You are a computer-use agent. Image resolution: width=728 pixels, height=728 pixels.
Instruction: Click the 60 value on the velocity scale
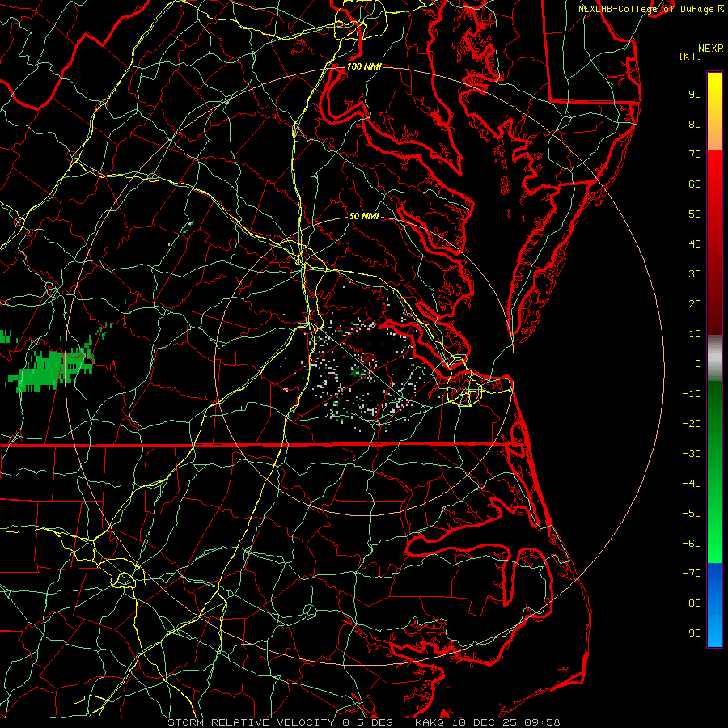(695, 184)
